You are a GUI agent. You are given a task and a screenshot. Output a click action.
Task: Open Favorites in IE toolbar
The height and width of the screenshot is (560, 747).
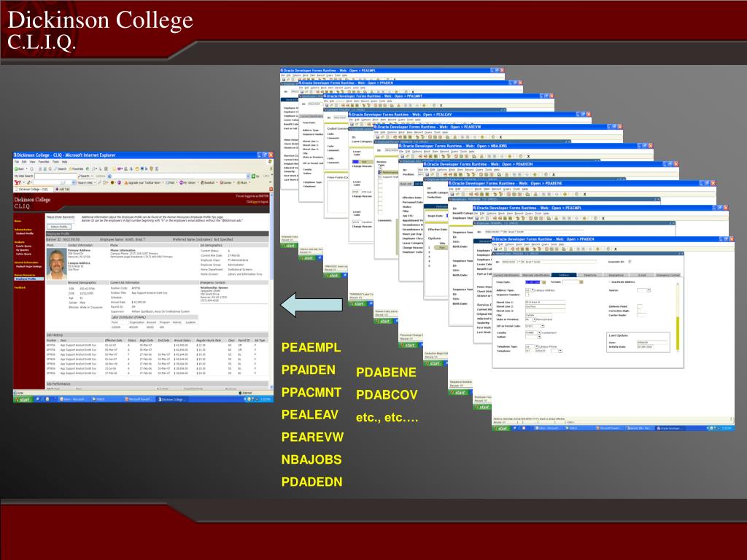click(77, 168)
